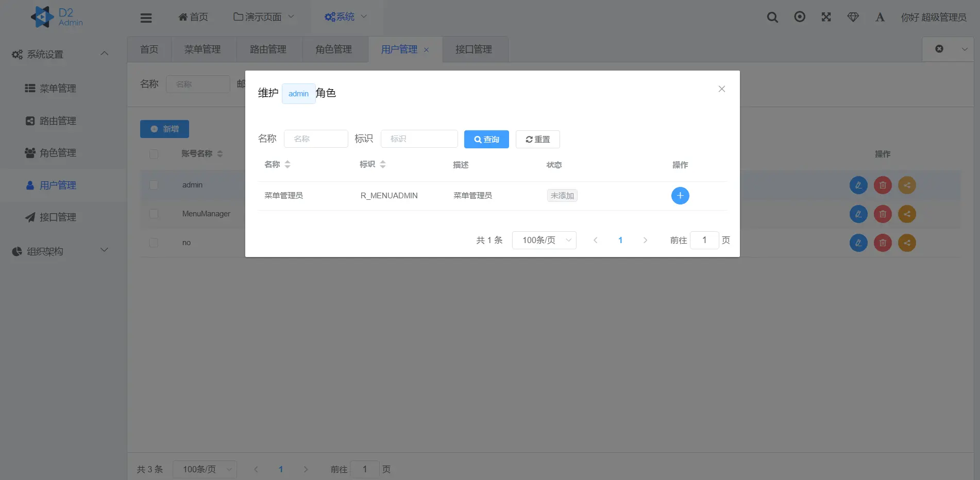Click the delete icon for MenuManager row
Screen dimensions: 980x480
(x=883, y=214)
